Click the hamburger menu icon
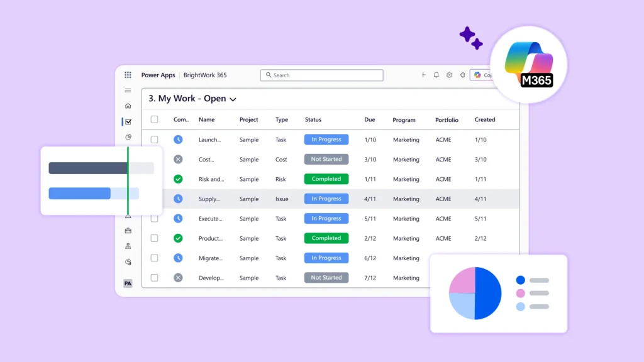 (x=128, y=90)
